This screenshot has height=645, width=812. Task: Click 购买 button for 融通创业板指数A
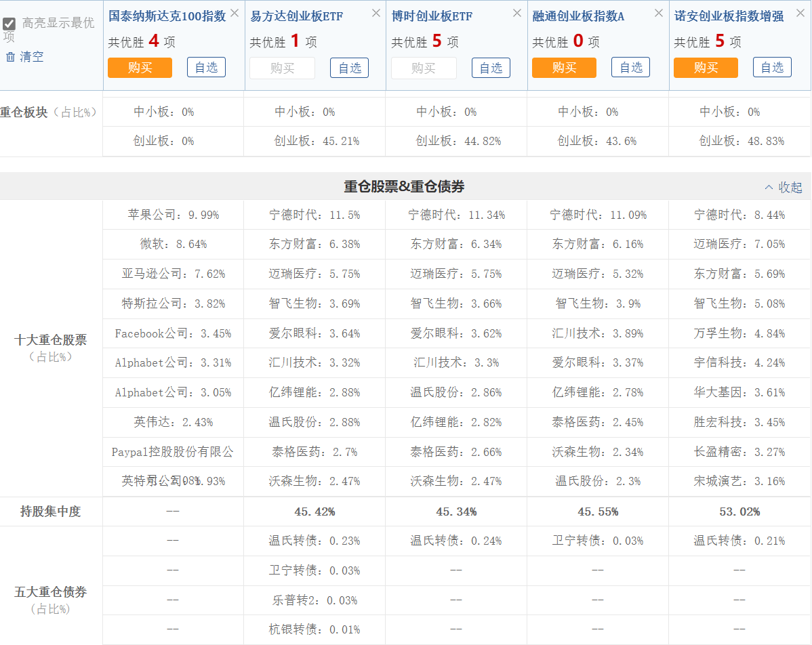click(564, 68)
